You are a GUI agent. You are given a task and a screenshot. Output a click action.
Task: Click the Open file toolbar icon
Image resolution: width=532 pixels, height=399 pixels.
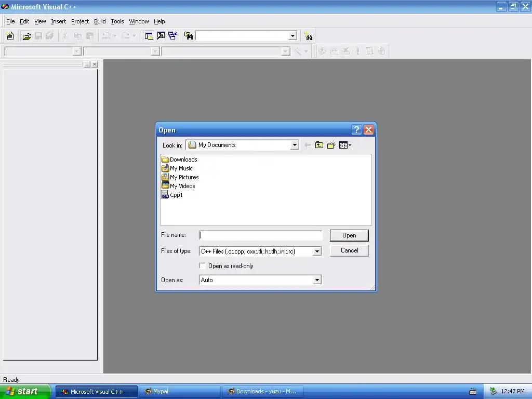(26, 36)
